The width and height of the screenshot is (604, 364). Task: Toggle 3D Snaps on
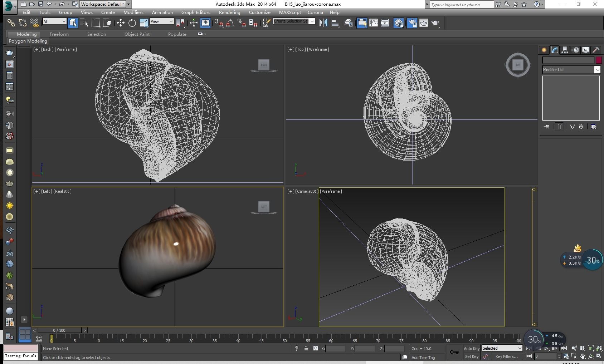(x=219, y=23)
